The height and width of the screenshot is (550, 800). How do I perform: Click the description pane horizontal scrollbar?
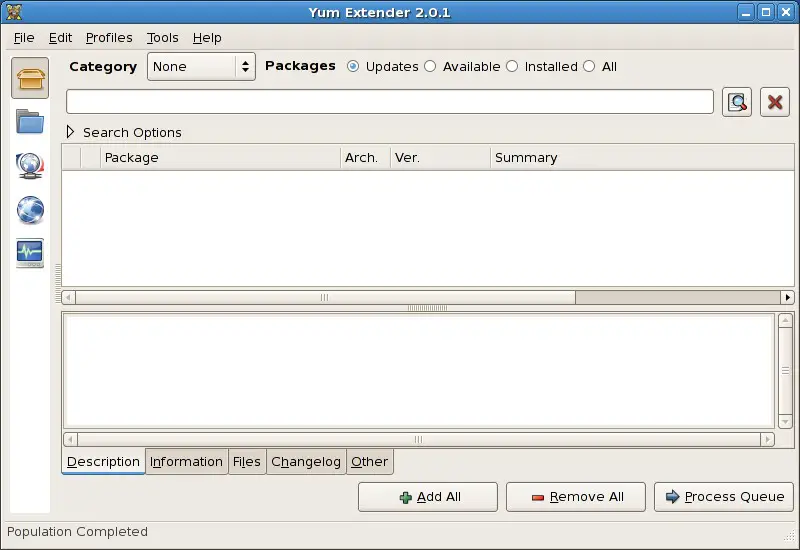tap(418, 439)
